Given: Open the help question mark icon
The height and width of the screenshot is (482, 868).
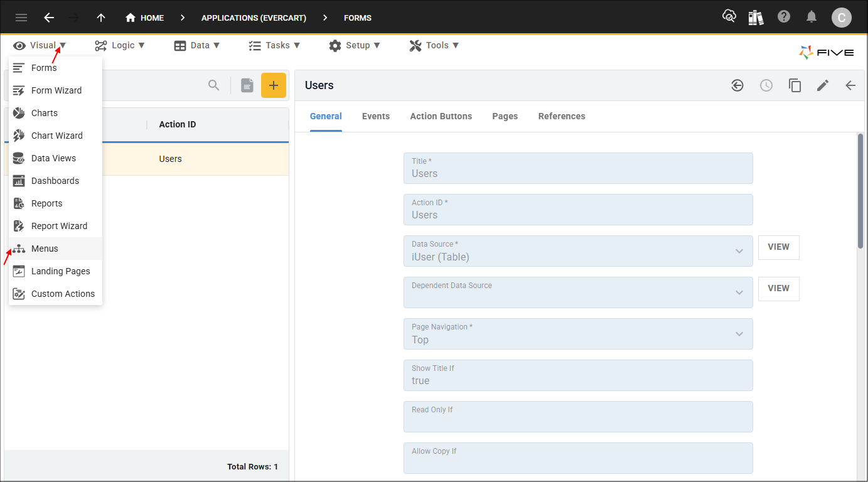Looking at the screenshot, I should (784, 17).
